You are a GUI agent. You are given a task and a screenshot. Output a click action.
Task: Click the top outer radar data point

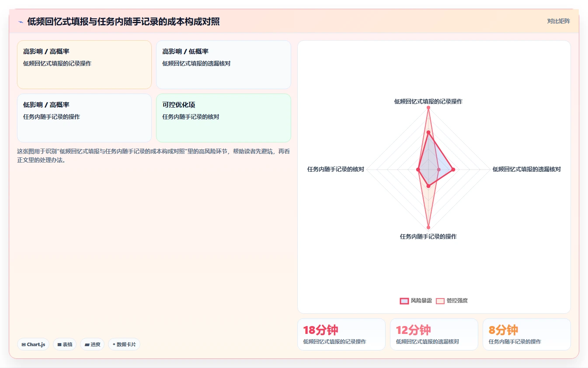(x=428, y=108)
